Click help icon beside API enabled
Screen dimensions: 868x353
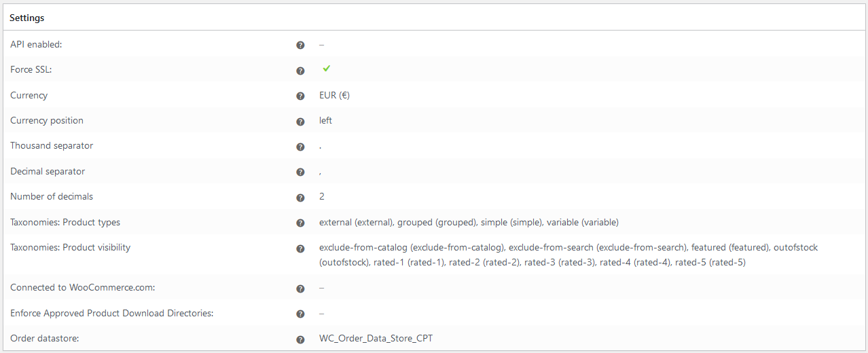(300, 45)
